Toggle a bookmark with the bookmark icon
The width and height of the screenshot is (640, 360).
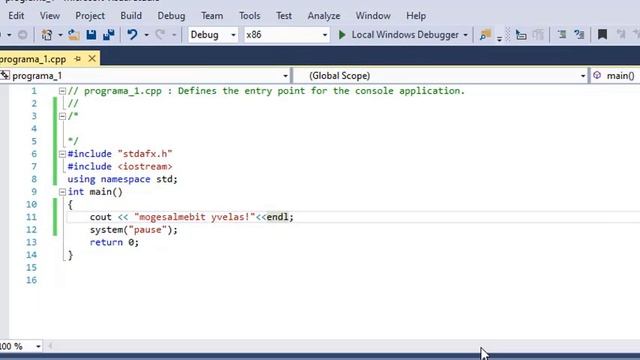click(602, 35)
